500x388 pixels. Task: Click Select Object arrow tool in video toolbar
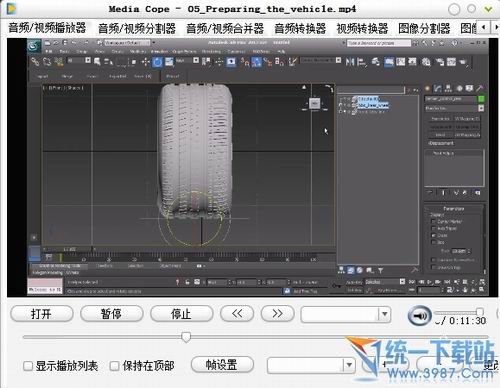click(97, 62)
